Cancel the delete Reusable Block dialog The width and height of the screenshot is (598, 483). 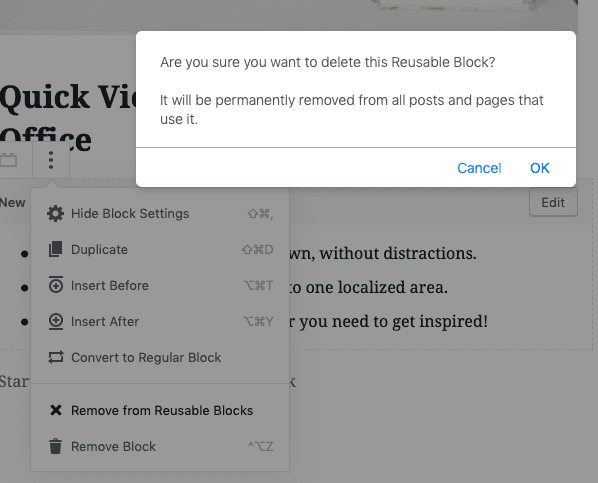[x=479, y=168]
